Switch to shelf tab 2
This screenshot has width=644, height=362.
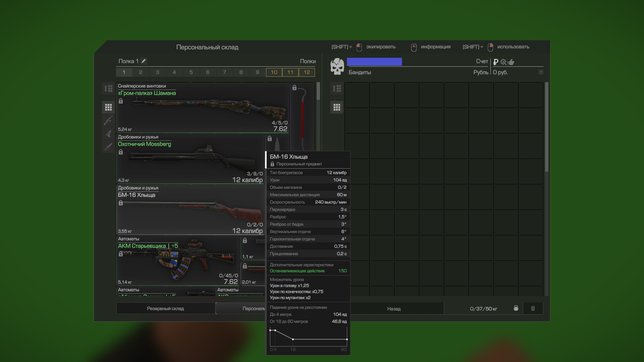[x=141, y=72]
